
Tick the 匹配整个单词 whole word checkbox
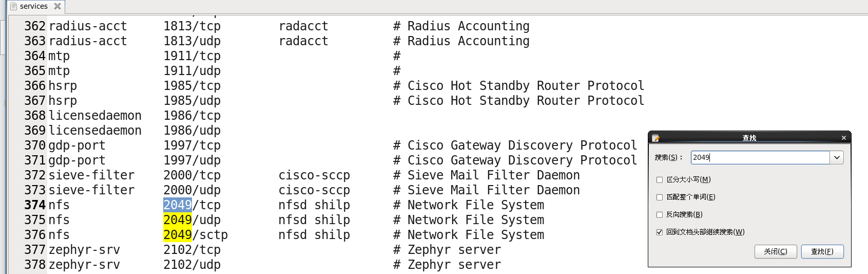[660, 197]
